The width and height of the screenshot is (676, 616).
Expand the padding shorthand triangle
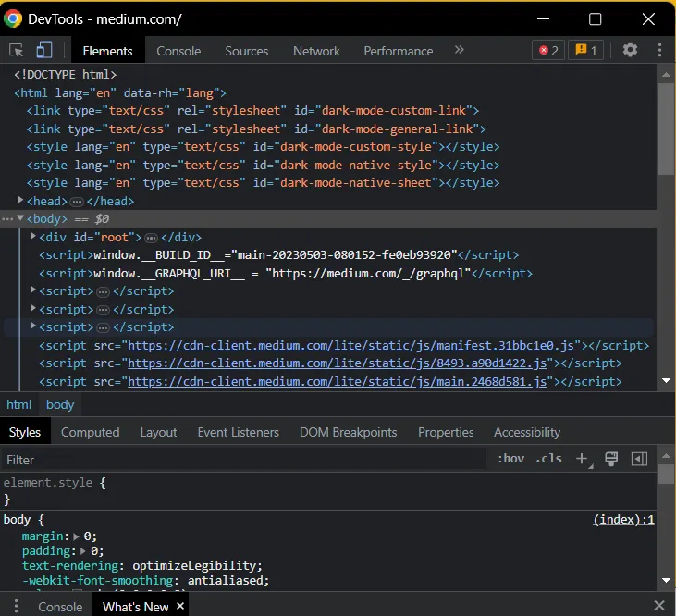click(x=83, y=551)
